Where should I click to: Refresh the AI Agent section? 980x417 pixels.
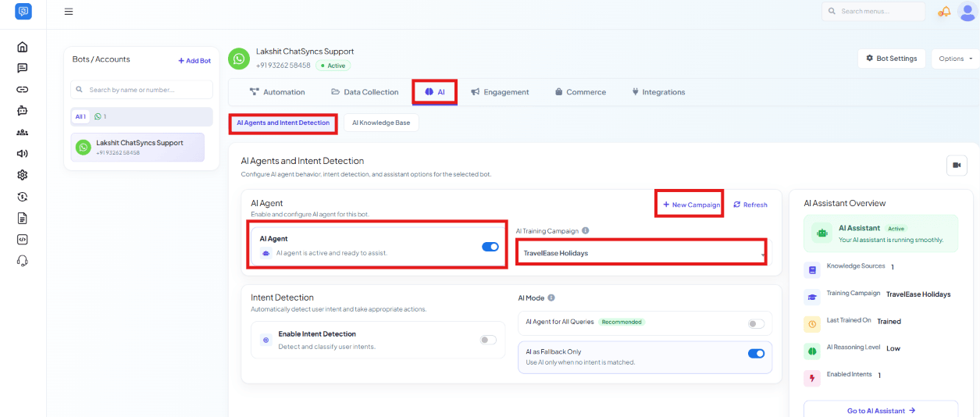(750, 205)
